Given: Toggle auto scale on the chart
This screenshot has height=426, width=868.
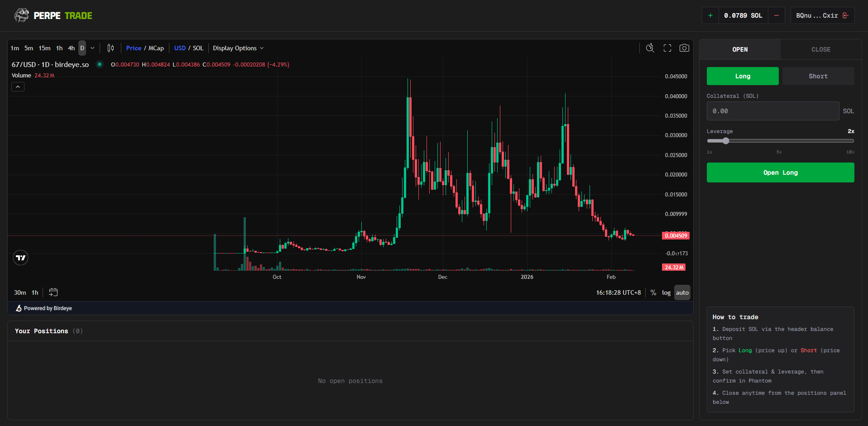Looking at the screenshot, I should coord(682,292).
